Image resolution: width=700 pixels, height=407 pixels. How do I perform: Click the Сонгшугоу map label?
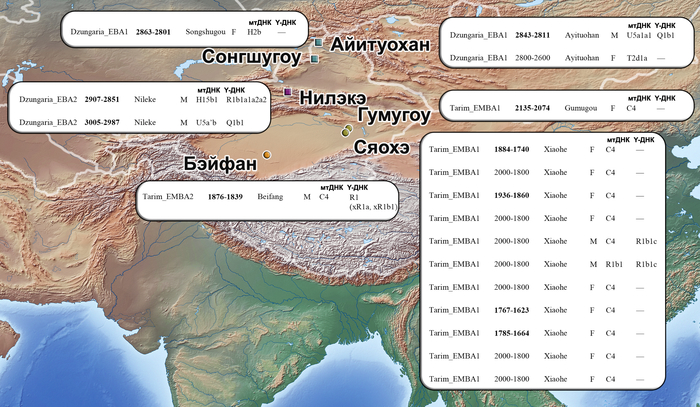(252, 57)
